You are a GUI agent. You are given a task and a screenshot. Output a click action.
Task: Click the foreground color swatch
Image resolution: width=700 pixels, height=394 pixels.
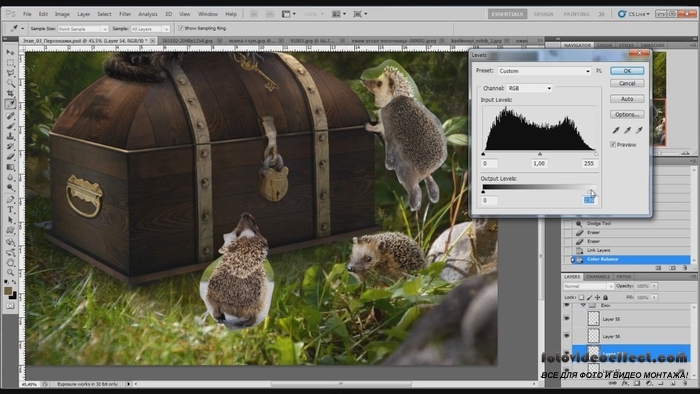(x=8, y=291)
